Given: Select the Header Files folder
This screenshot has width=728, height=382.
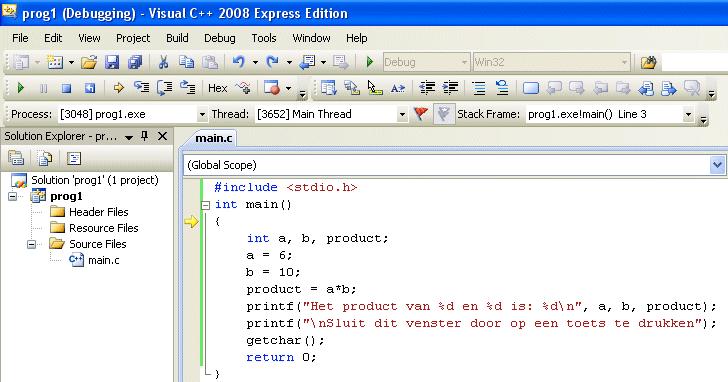Looking at the screenshot, I should [x=98, y=212].
